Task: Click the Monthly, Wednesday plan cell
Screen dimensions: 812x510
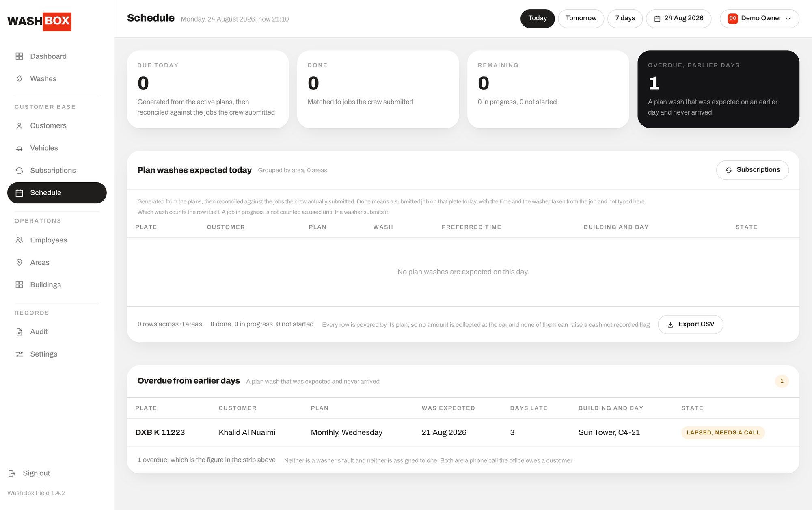Action: (x=346, y=433)
